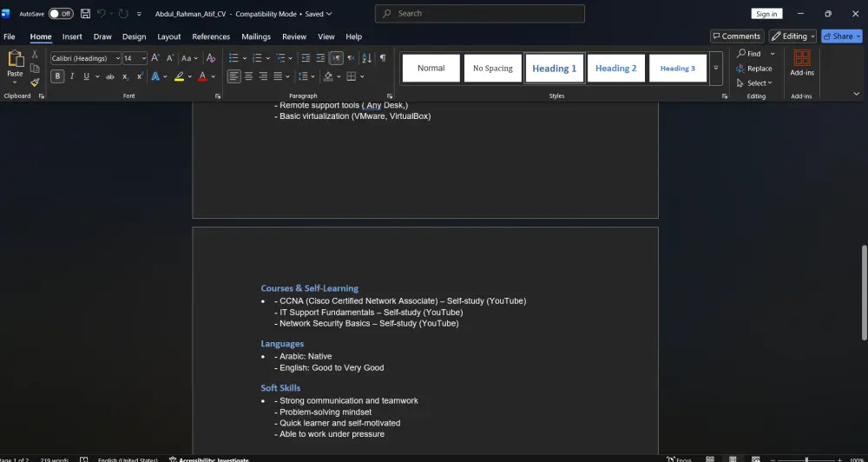Toggle show paragraph marks
Image resolution: width=868 pixels, height=462 pixels.
click(383, 58)
